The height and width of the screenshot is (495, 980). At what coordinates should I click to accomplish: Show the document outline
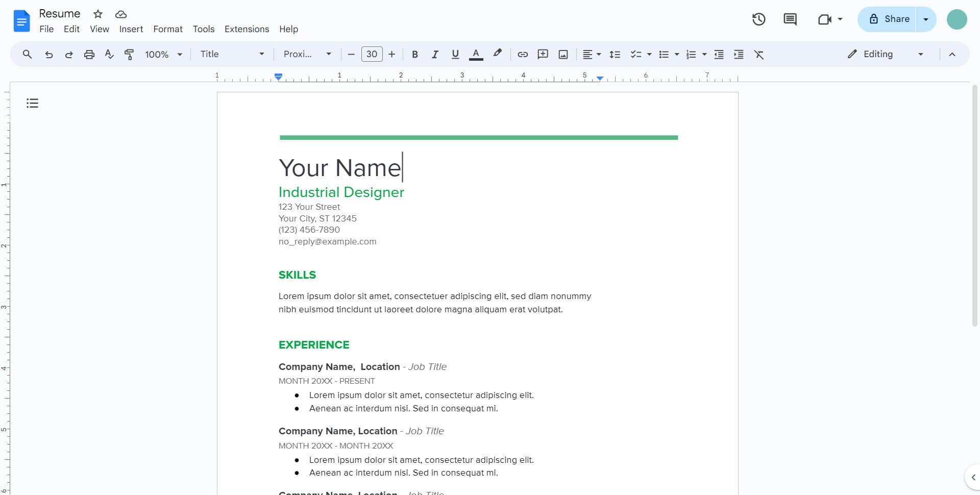32,103
